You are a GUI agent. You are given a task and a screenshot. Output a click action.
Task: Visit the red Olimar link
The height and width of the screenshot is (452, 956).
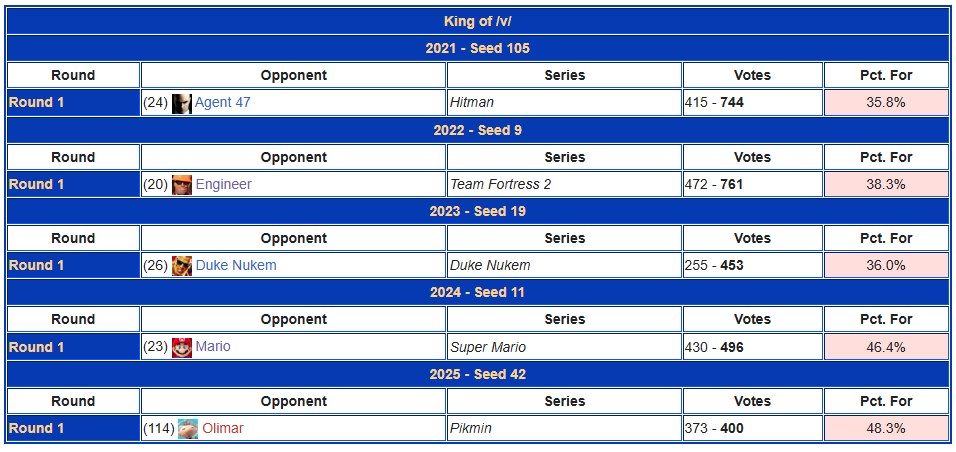[223, 429]
